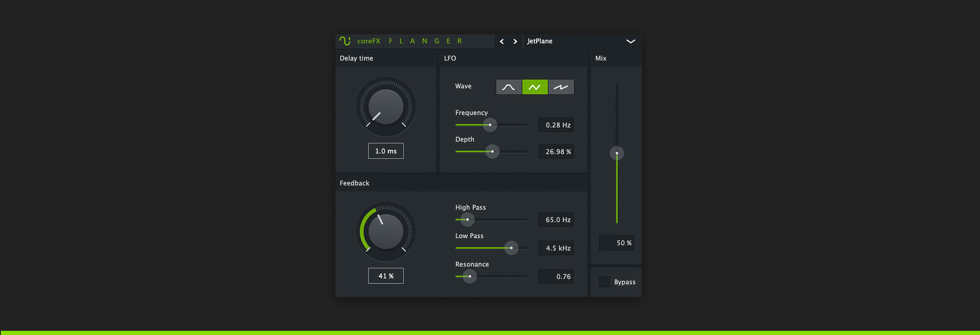Click the coreFX FLANGER title text
The image size is (980, 335).
click(410, 41)
